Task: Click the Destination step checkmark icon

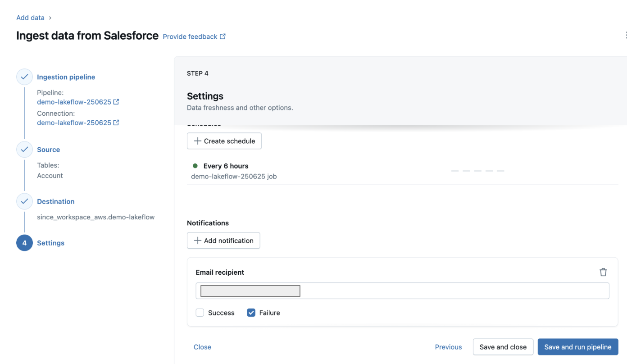Action: 24,201
